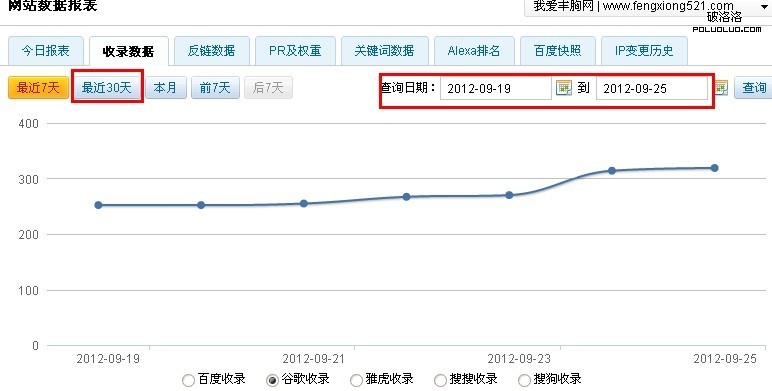Click the end date field 2012-09-25

coord(652,89)
